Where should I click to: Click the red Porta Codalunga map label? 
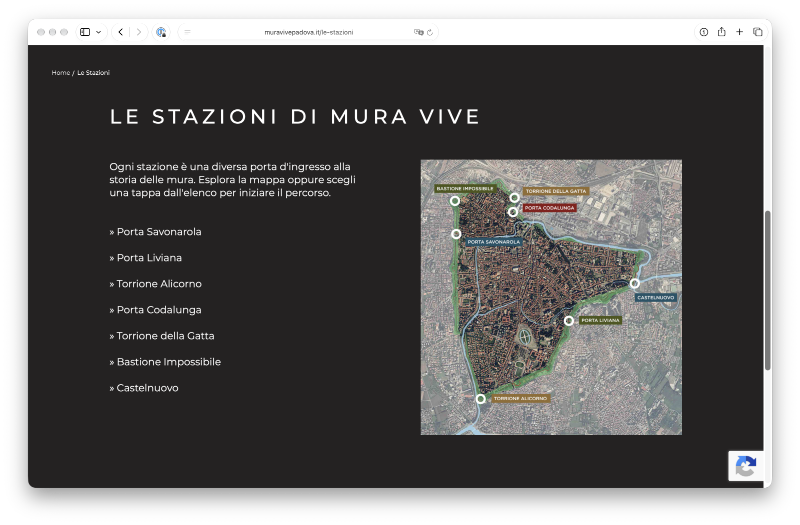pyautogui.click(x=549, y=208)
